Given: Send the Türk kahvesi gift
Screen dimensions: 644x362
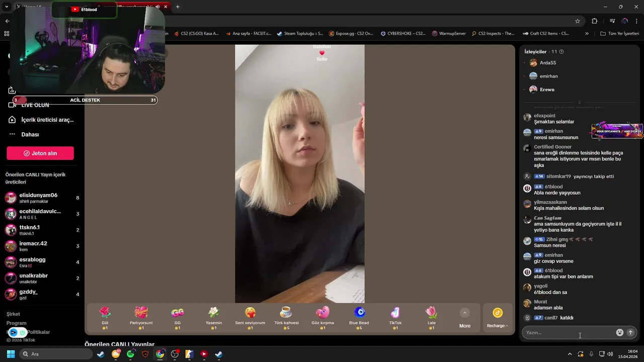Looking at the screenshot, I should pyautogui.click(x=286, y=318).
